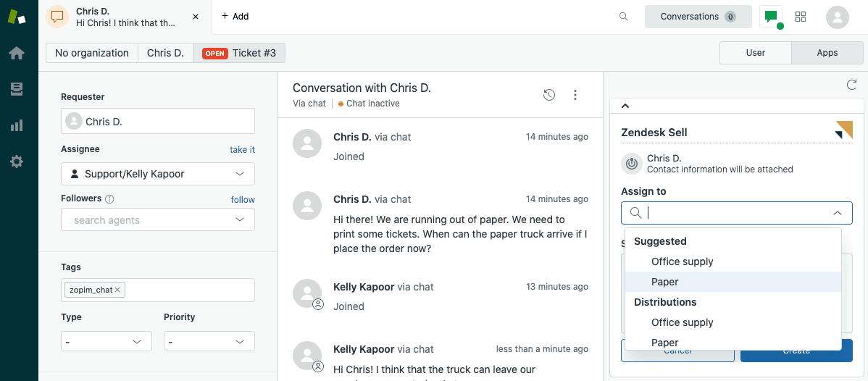Remove the zopim_chat tag
Image resolution: width=868 pixels, height=381 pixels.
(117, 290)
